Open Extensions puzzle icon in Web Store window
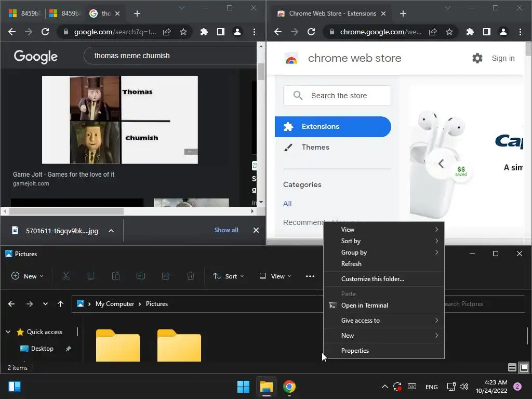 470,32
